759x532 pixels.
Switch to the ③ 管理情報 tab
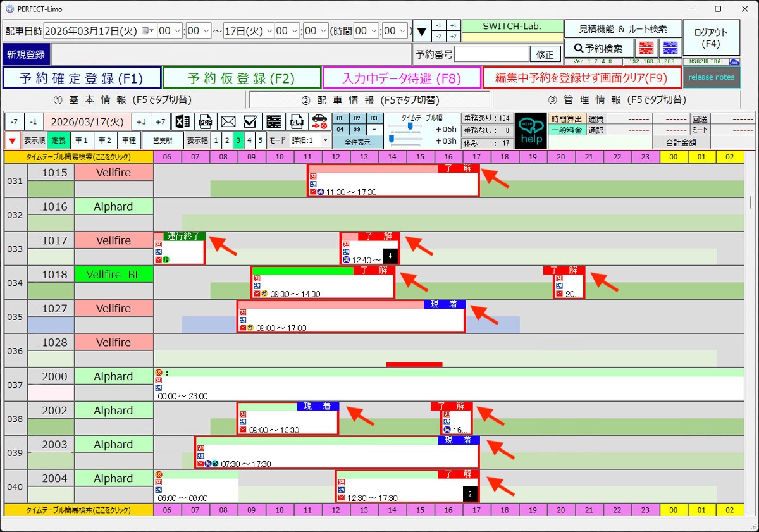pos(617,99)
